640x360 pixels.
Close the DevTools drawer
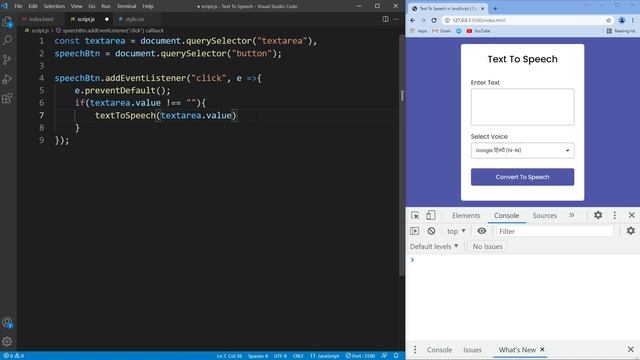tap(631, 349)
